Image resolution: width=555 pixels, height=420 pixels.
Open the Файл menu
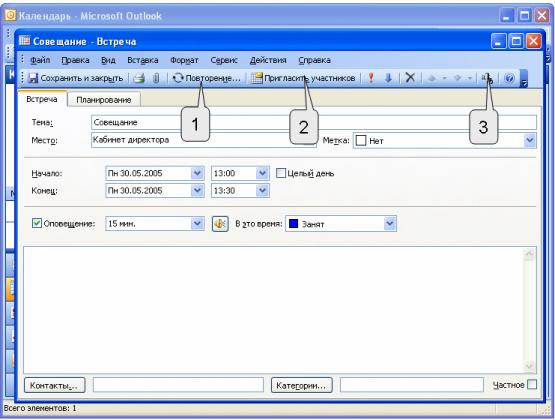40,60
